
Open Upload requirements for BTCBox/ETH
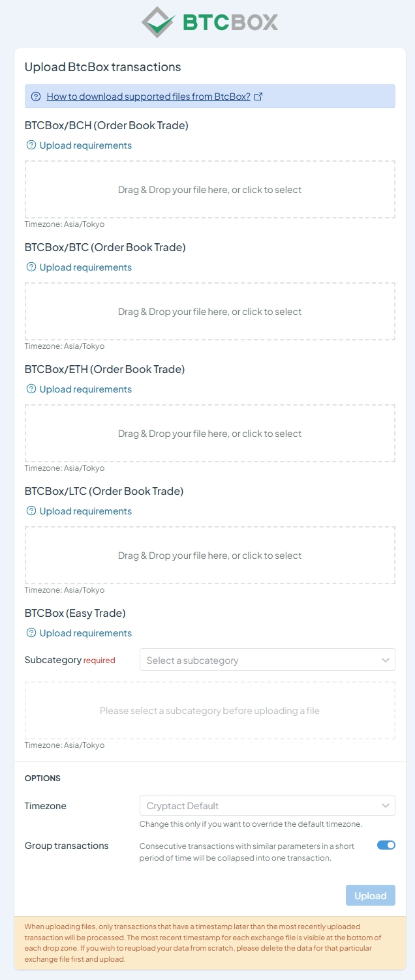[85, 389]
